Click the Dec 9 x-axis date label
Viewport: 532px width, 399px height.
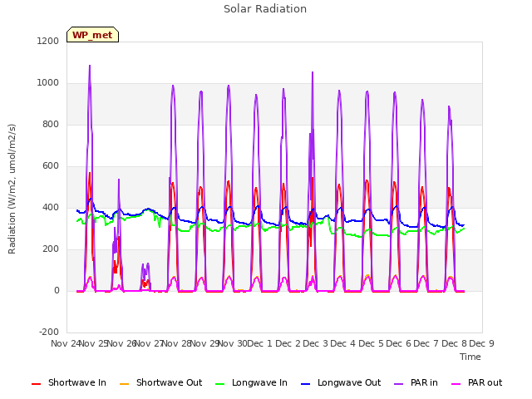pyautogui.click(x=481, y=343)
